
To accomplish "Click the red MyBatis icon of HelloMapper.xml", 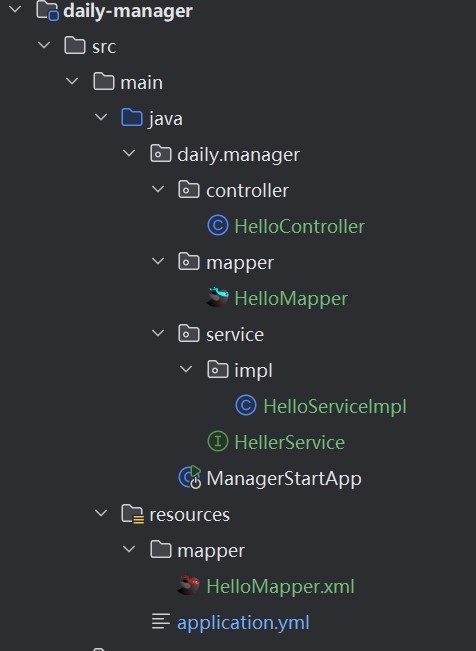I will [x=189, y=585].
